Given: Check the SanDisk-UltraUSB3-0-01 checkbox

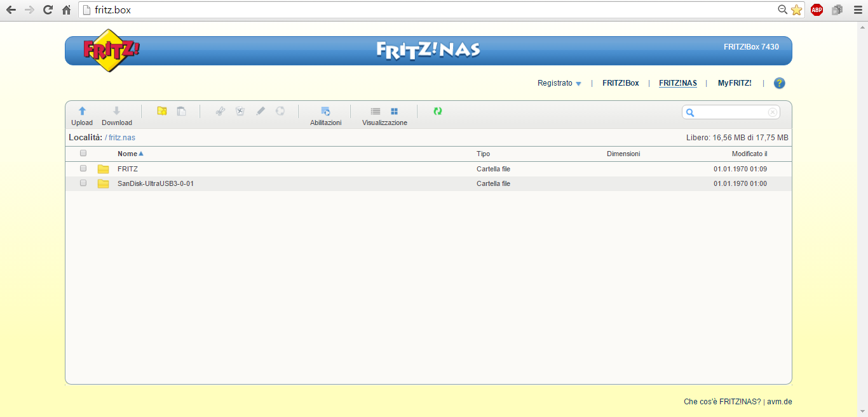Looking at the screenshot, I should [83, 183].
